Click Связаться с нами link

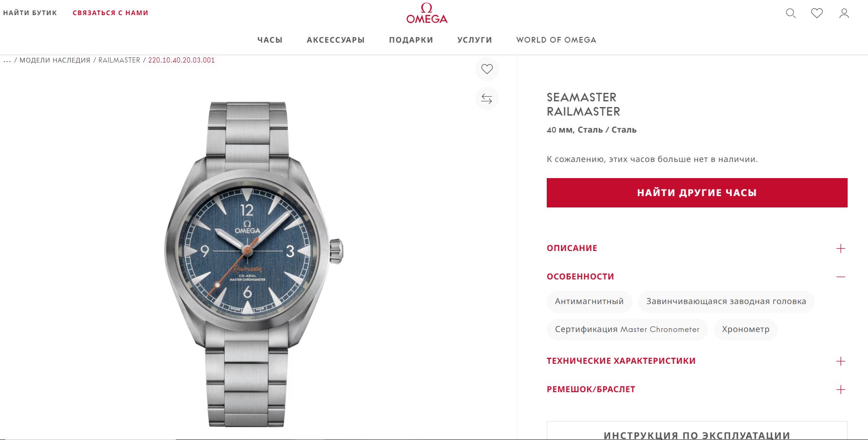point(110,13)
